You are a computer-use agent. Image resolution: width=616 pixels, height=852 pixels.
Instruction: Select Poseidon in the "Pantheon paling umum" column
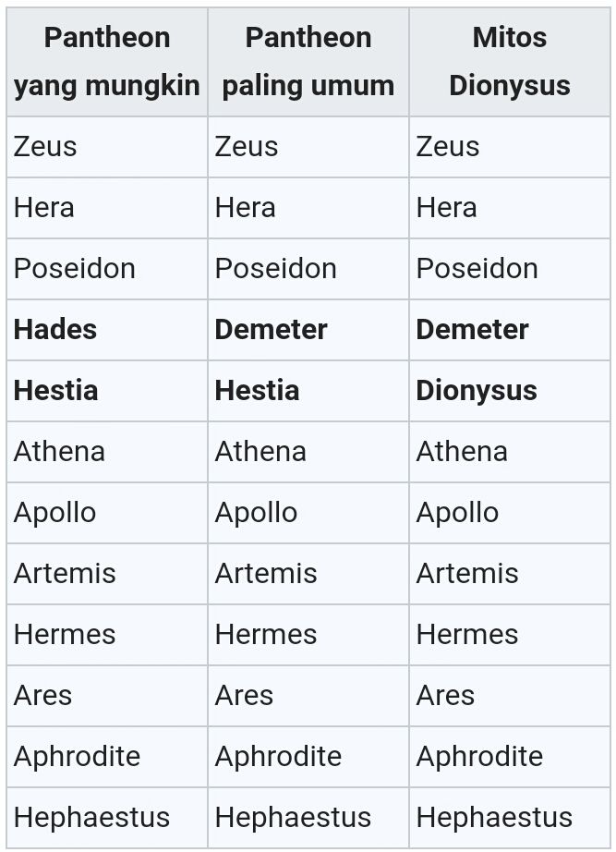point(275,269)
